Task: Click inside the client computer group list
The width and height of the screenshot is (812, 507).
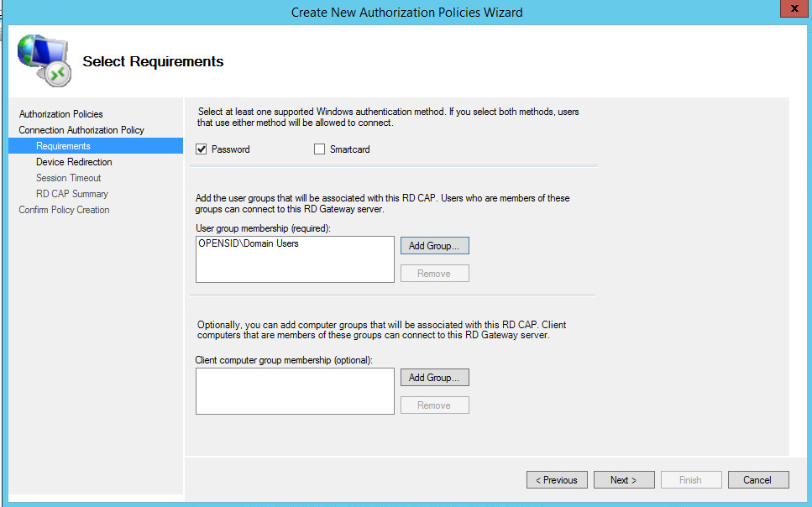Action: 294,390
